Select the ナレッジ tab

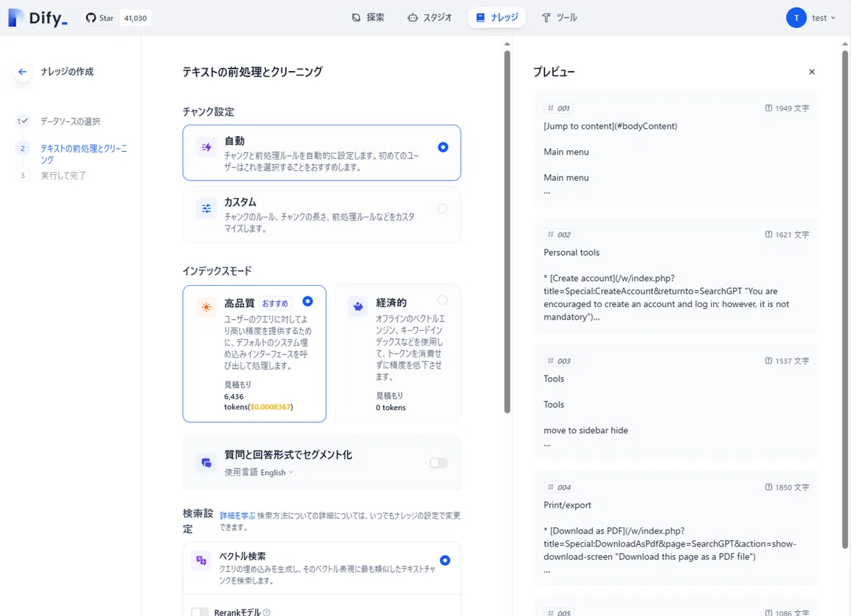click(x=496, y=18)
